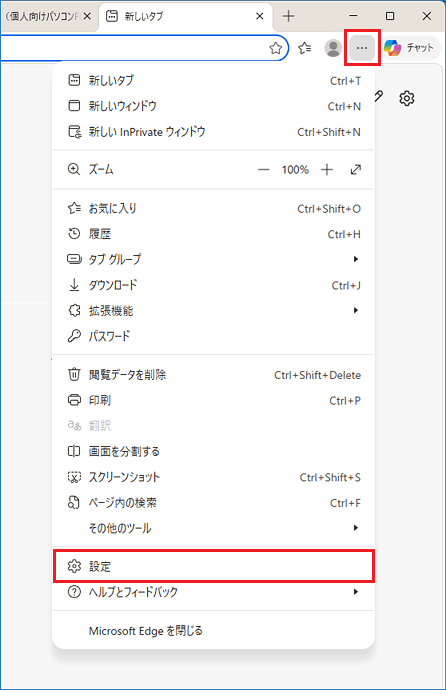Close the 新しいタブ tab
Image resolution: width=446 pixels, height=690 pixels.
tap(260, 16)
